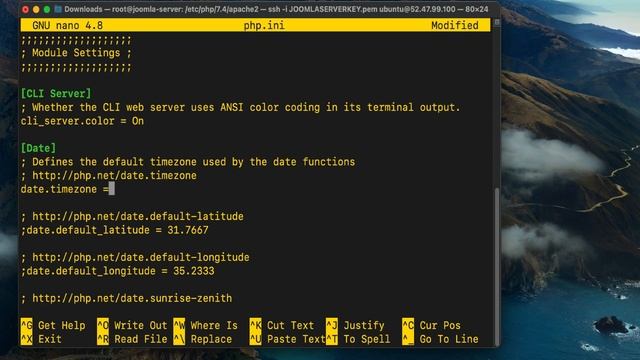The width and height of the screenshot is (640, 360).
Task: Click the '^X Exit' shortcut
Action: point(41,339)
